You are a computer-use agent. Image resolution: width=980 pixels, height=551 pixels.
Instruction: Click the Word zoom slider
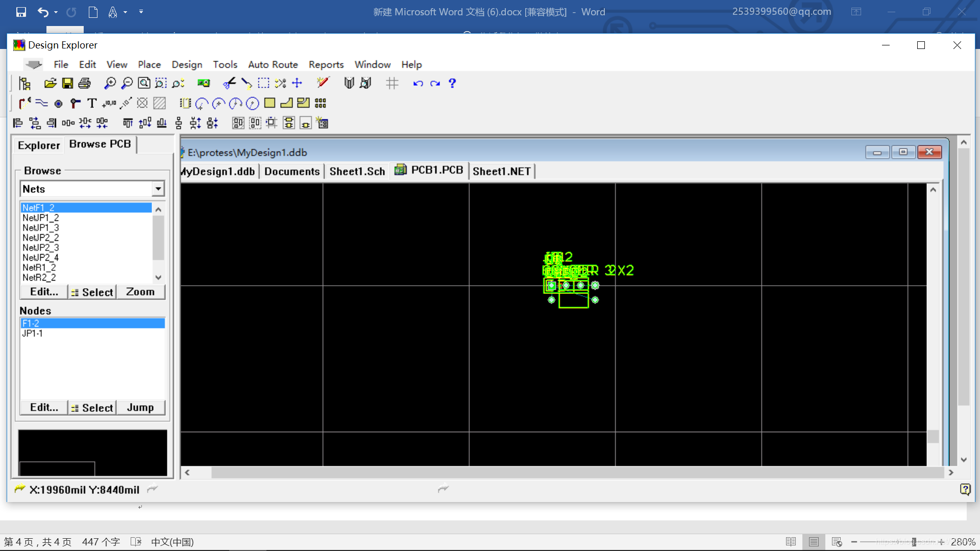tap(914, 542)
